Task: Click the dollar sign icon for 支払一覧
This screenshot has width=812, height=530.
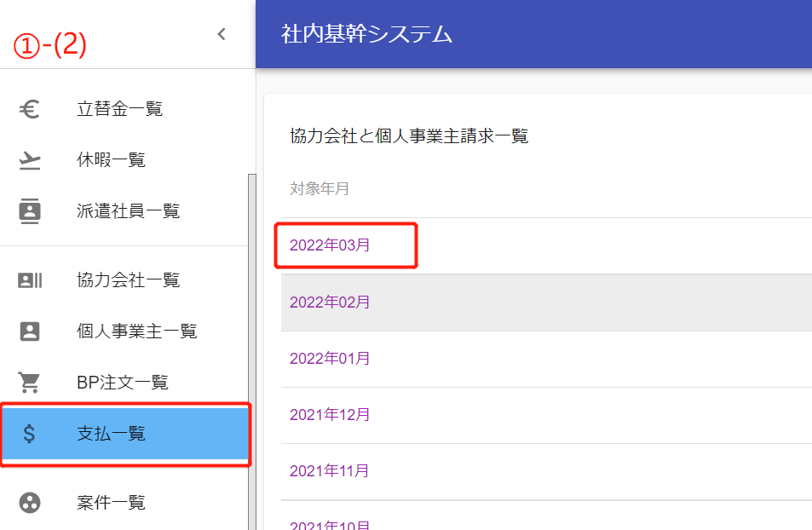Action: (x=30, y=434)
